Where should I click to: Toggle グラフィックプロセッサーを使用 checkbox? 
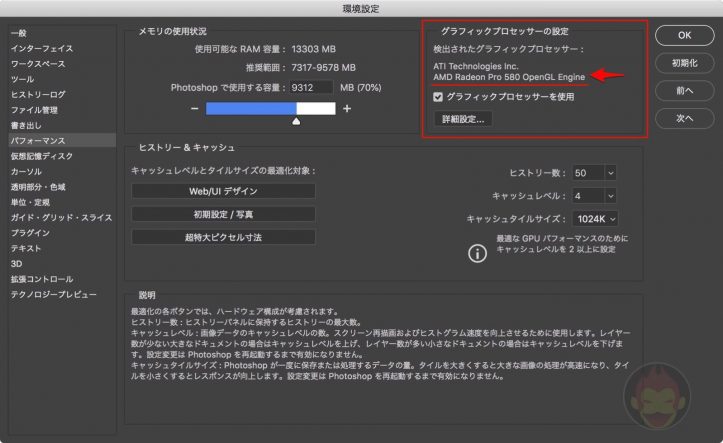438,97
